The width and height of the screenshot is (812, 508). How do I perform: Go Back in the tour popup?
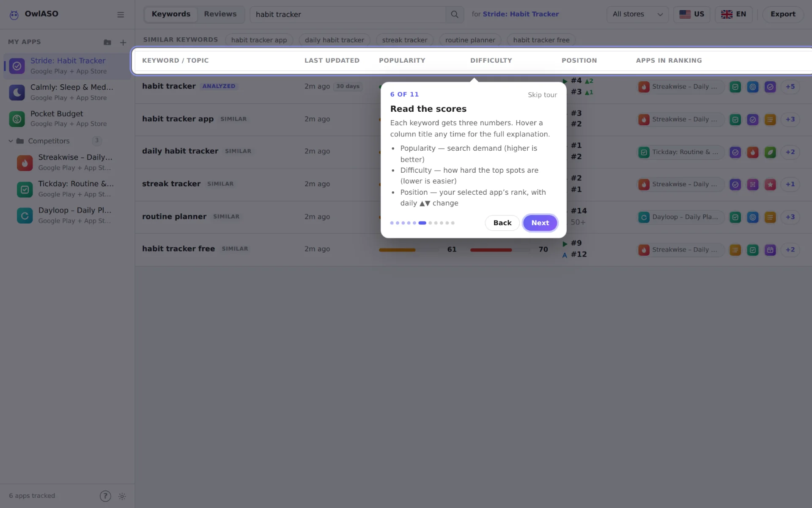[x=502, y=223]
